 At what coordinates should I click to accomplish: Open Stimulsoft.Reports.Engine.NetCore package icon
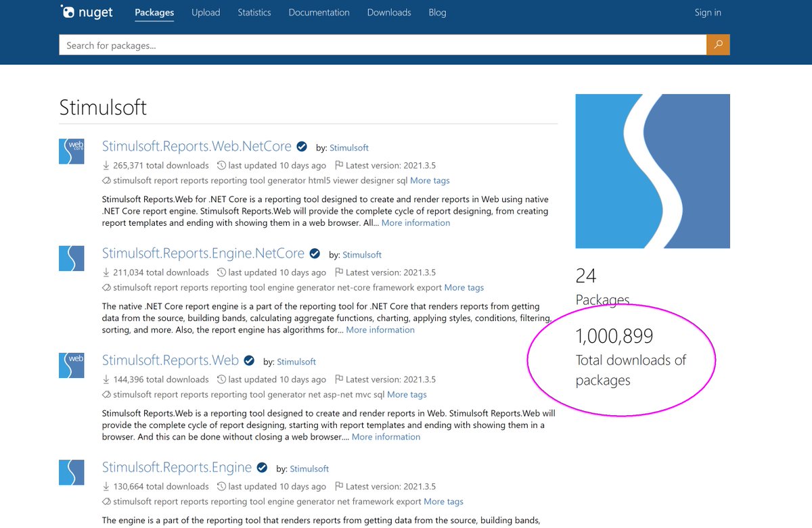tap(72, 258)
